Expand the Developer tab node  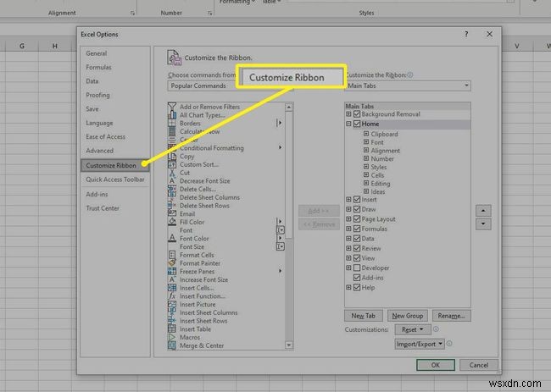(348, 268)
